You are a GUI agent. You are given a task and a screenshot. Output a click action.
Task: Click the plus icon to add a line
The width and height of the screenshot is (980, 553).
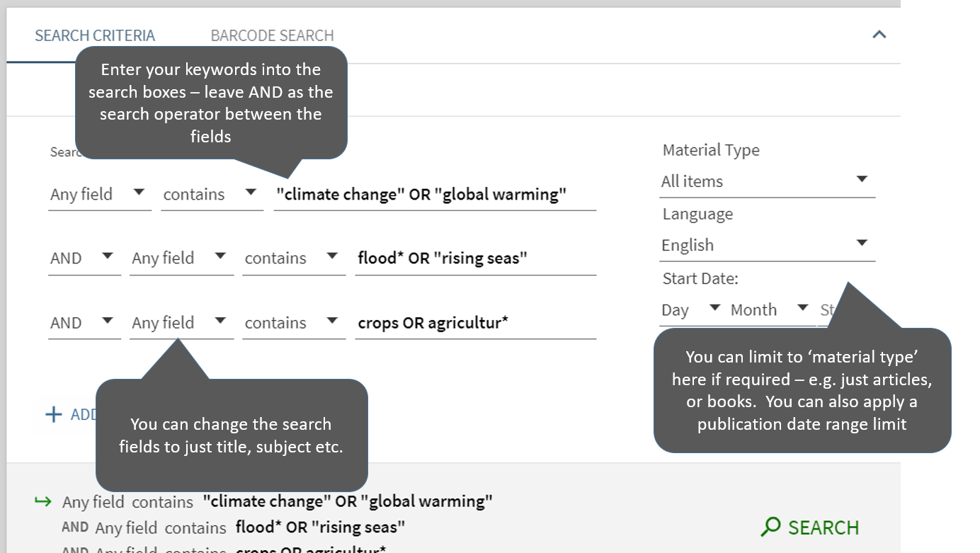tap(53, 414)
